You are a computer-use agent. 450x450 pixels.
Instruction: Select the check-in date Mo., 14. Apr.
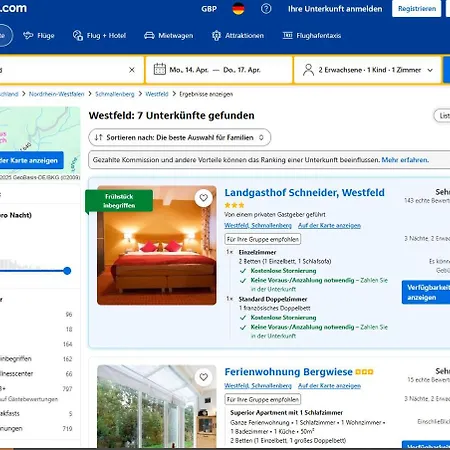click(189, 70)
